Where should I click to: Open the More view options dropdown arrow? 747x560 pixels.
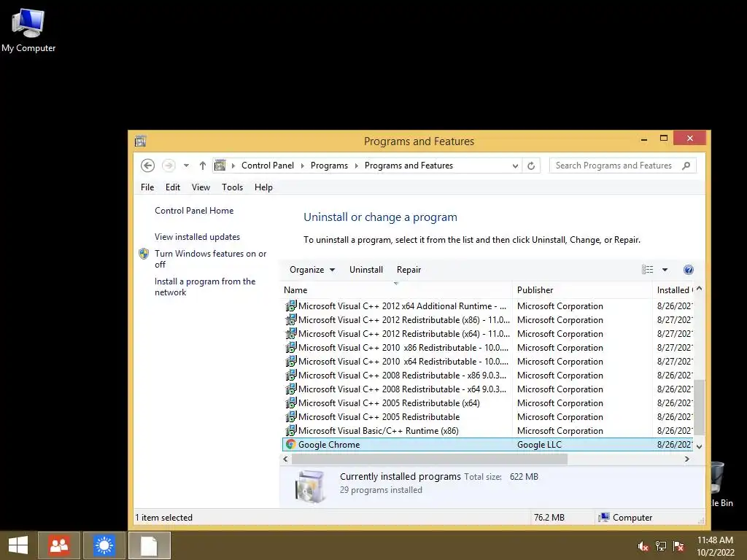tap(665, 270)
